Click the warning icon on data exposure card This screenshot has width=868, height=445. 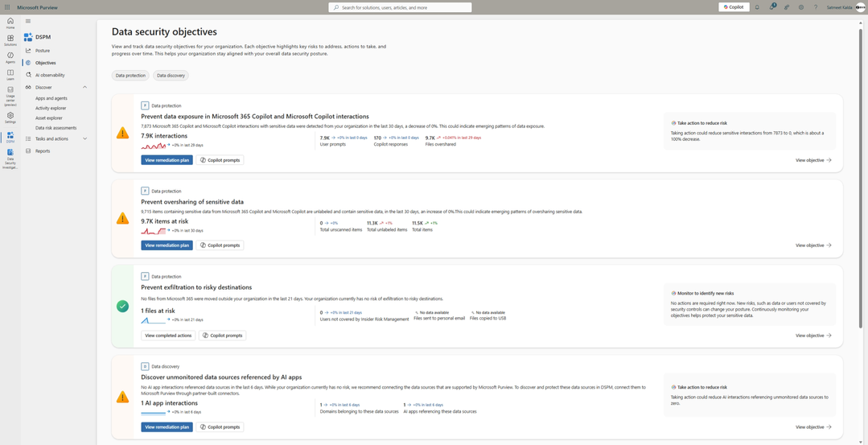122,133
